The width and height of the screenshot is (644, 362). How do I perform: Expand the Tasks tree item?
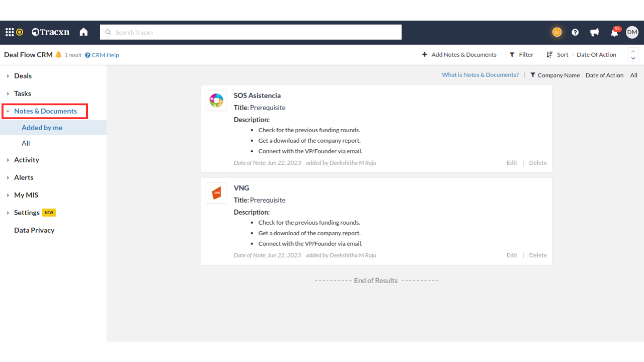coord(22,94)
